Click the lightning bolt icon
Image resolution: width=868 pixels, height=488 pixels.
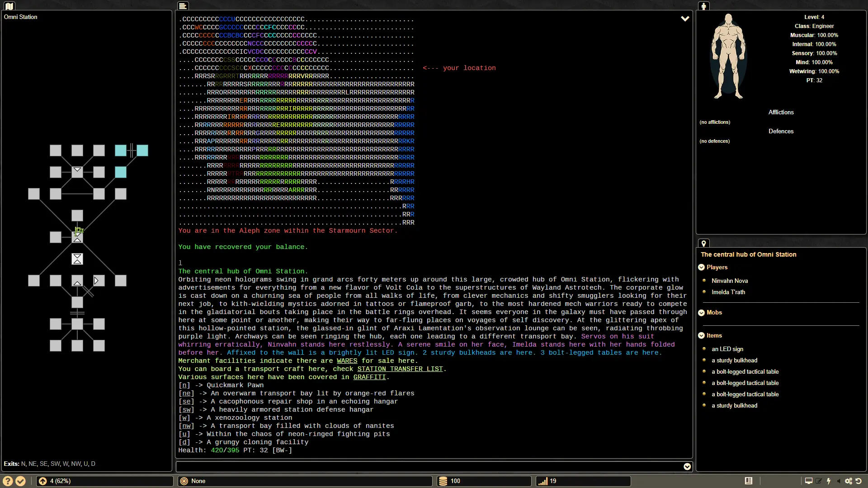pyautogui.click(x=829, y=481)
